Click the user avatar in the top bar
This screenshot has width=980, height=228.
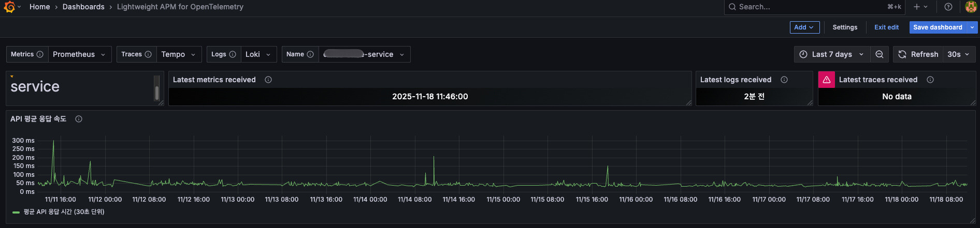[971, 7]
